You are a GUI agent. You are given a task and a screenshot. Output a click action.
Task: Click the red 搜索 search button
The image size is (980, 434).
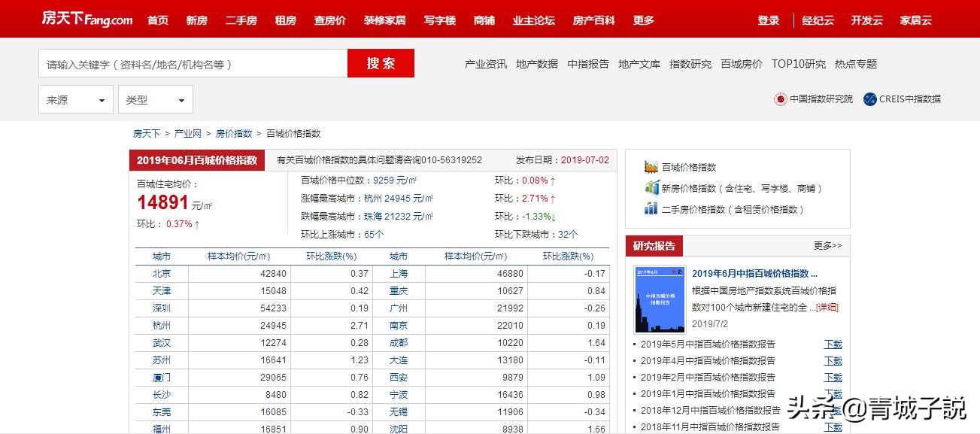coord(381,63)
